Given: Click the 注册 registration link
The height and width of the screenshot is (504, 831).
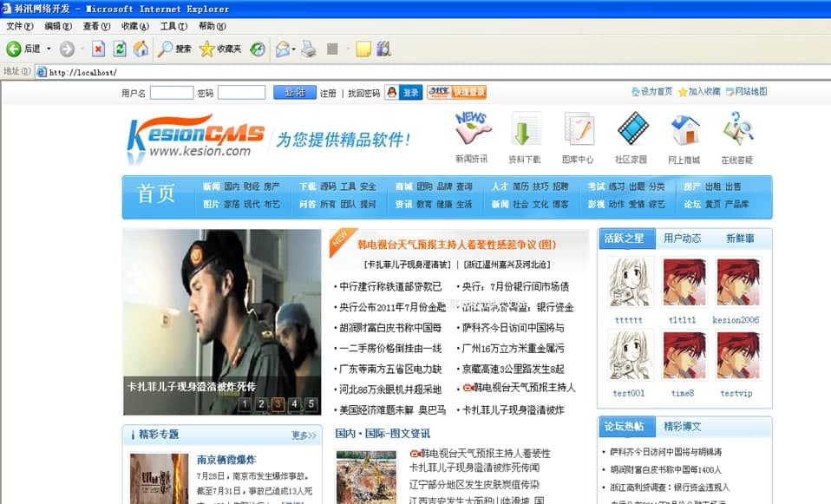Looking at the screenshot, I should [x=329, y=91].
